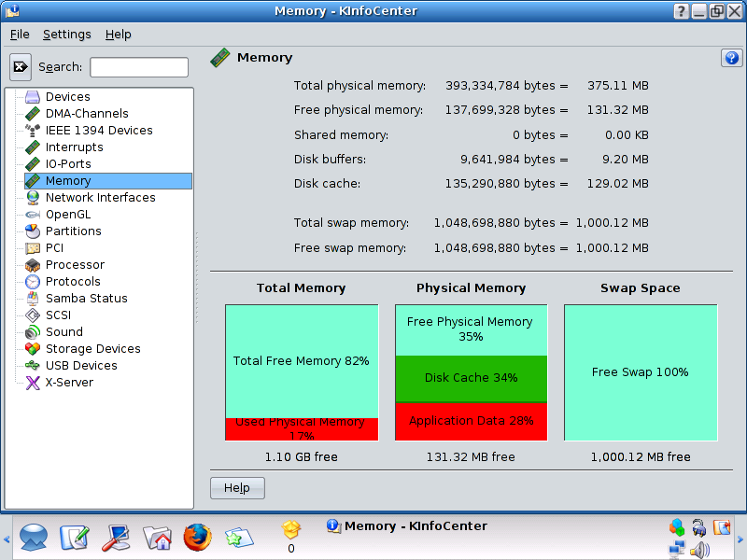Click the panel scroll right arrow
747x560 pixels.
[740, 539]
